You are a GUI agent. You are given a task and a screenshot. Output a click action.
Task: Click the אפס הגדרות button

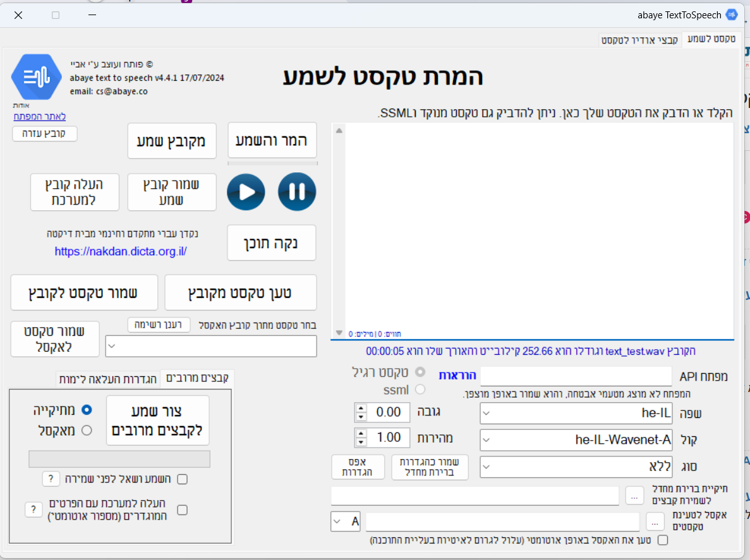point(357,467)
